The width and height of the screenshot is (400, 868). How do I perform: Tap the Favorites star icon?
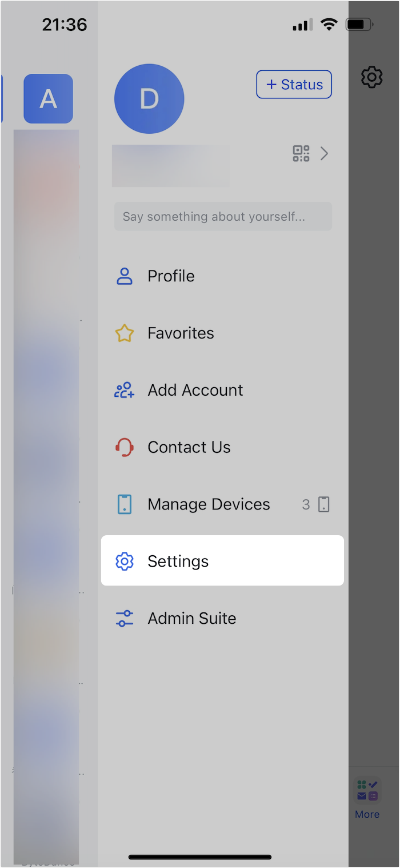point(125,333)
